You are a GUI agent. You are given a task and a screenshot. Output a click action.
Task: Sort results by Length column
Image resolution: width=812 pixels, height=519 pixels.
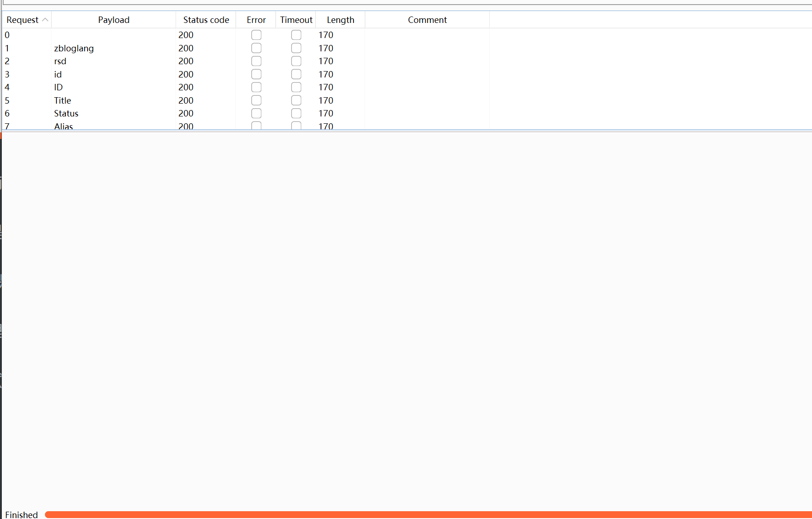341,20
